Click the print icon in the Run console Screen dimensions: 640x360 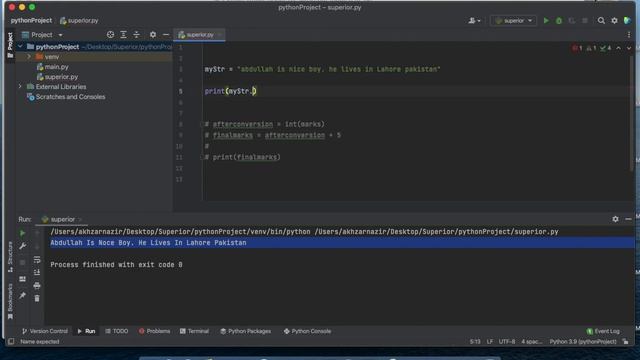click(37, 285)
